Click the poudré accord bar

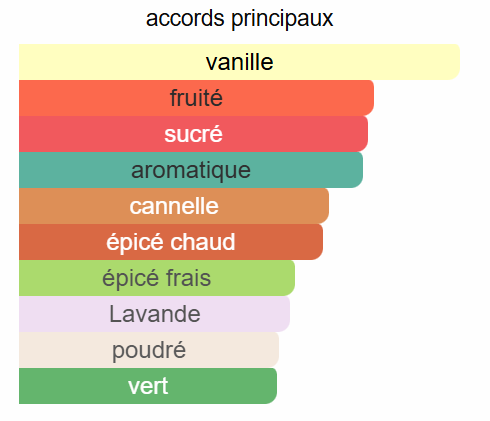point(149,350)
